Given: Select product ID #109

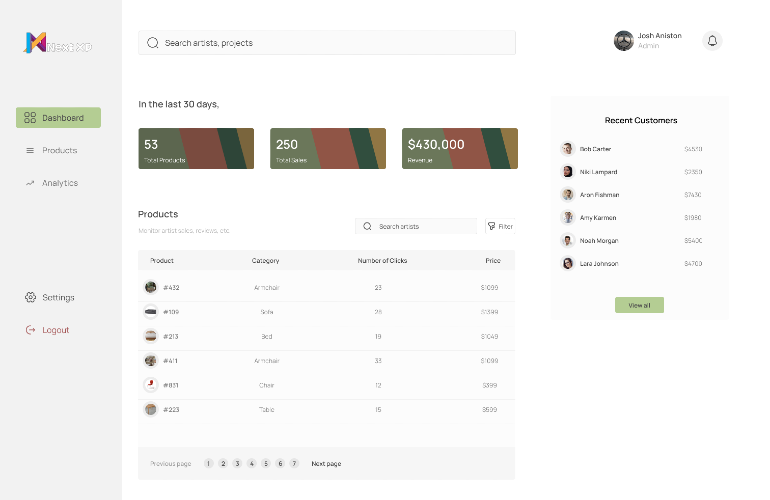Looking at the screenshot, I should (x=171, y=312).
